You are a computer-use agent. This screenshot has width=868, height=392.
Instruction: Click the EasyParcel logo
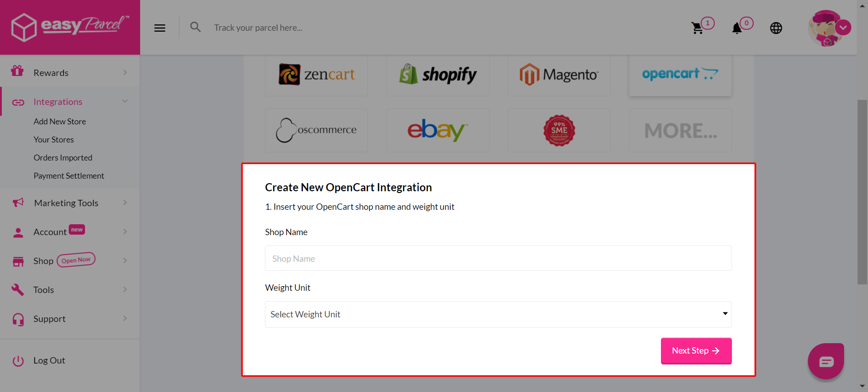[x=70, y=27]
